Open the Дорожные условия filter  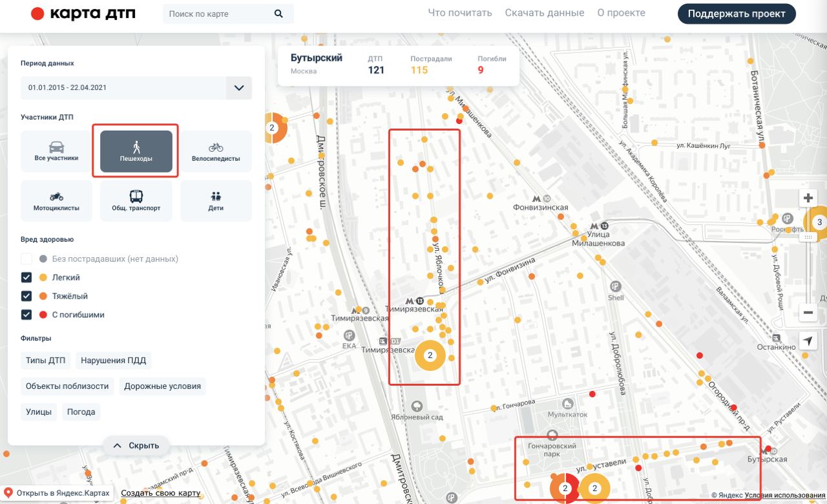coord(163,386)
